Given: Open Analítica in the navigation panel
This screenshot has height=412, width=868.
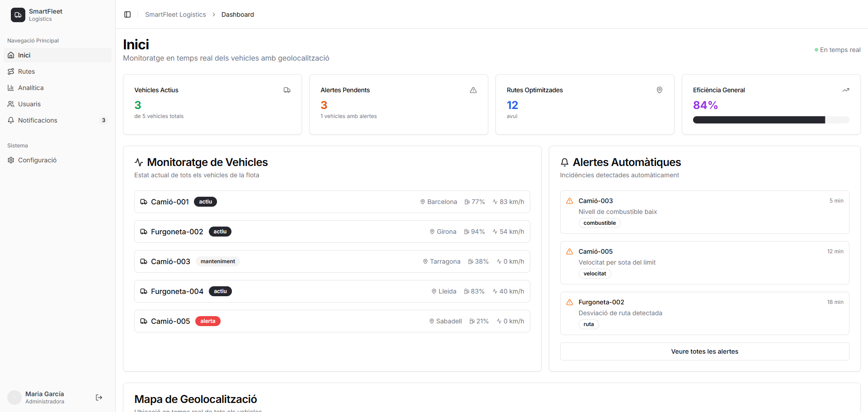Looking at the screenshot, I should pyautogui.click(x=31, y=87).
